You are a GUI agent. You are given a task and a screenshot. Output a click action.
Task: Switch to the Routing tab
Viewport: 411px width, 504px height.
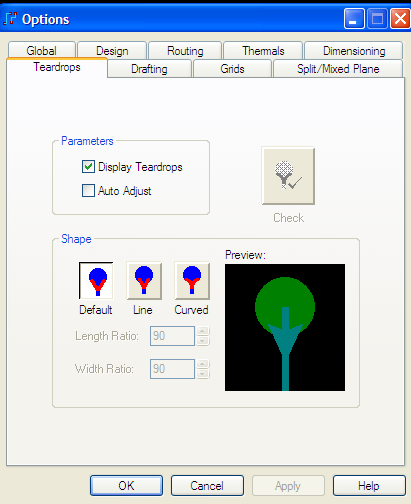(x=185, y=51)
